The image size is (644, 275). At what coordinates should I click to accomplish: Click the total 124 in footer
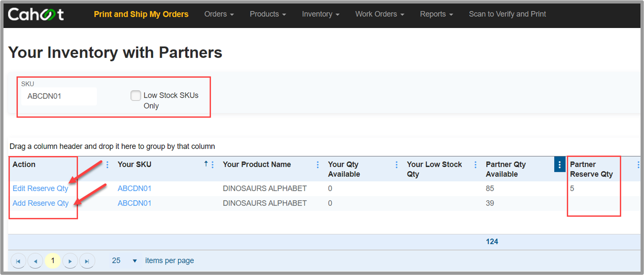[492, 242]
